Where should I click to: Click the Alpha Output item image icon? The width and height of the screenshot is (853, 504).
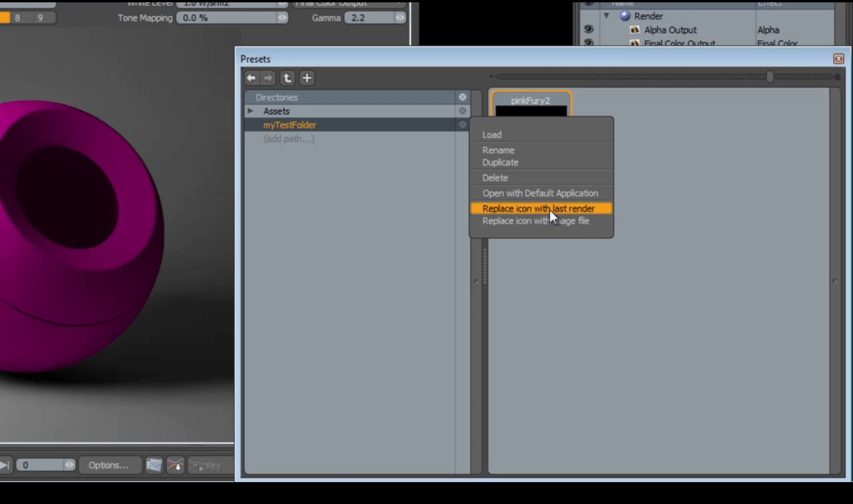(635, 30)
